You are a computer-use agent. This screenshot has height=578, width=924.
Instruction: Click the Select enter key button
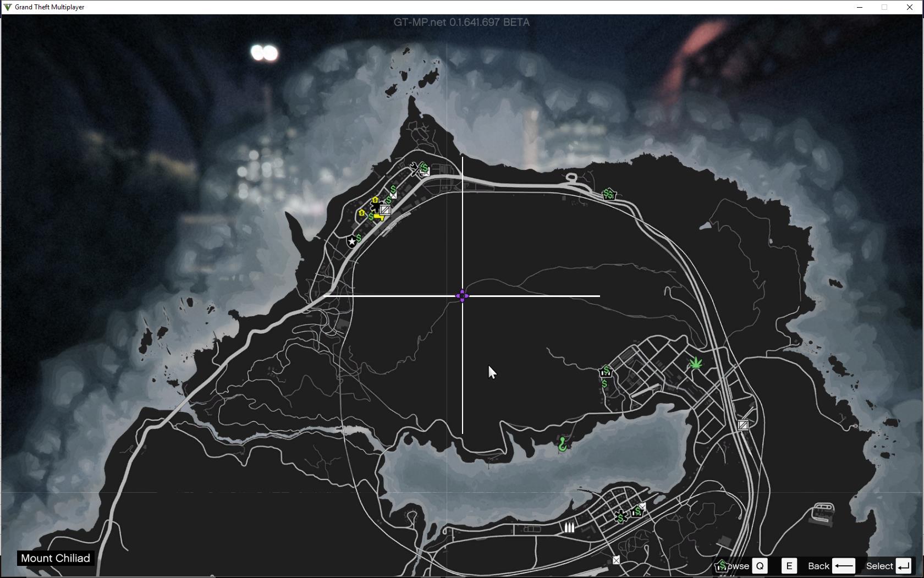coord(904,566)
